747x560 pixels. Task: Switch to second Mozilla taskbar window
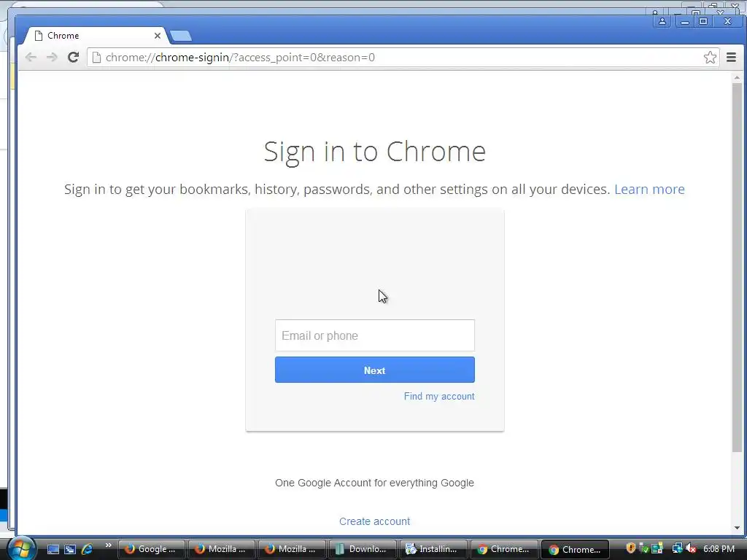tap(291, 549)
